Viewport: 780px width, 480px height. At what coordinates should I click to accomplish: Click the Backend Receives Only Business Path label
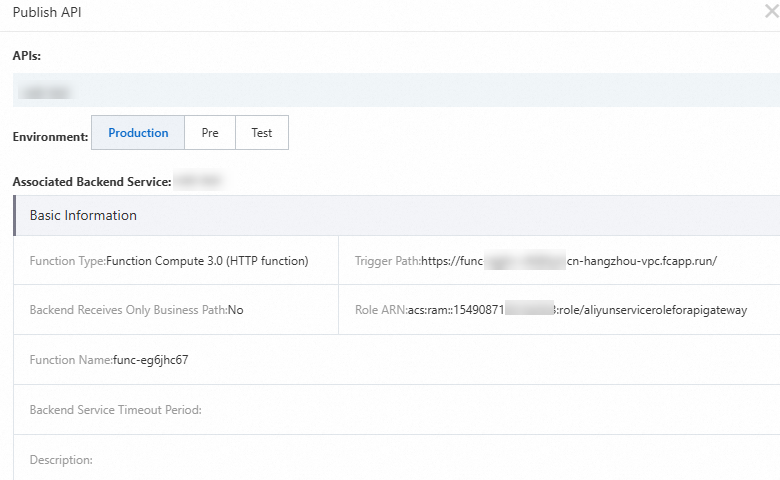[x=128, y=310]
